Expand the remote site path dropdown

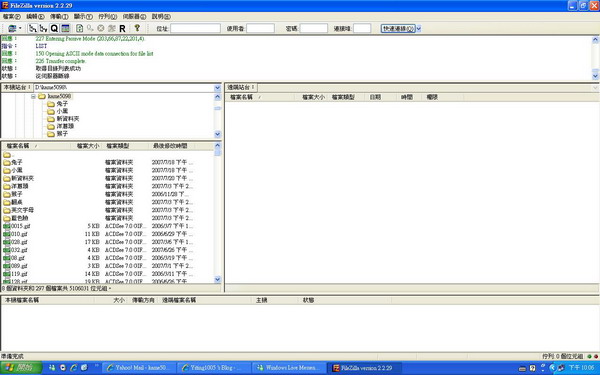pyautogui.click(x=595, y=88)
